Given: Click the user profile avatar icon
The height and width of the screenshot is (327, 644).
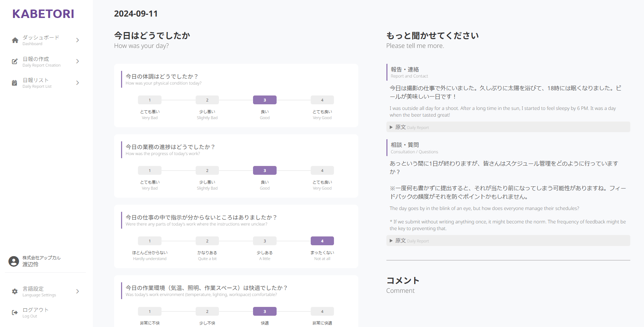Looking at the screenshot, I should point(14,261).
